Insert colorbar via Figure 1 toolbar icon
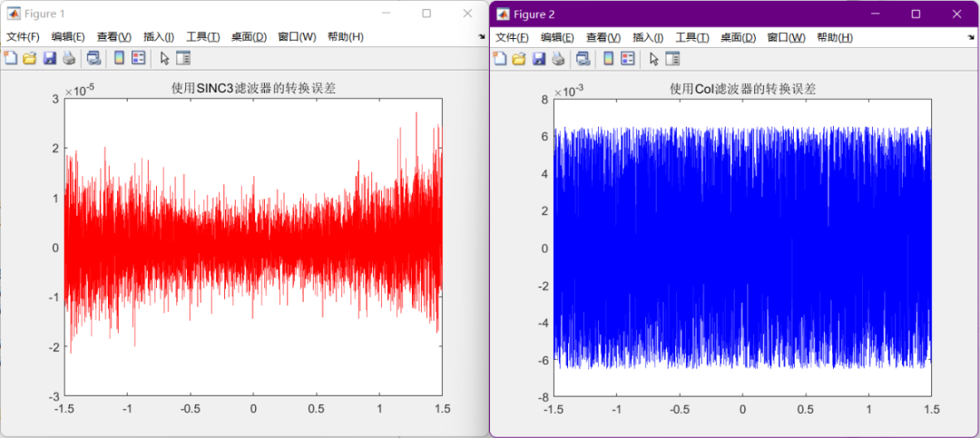Viewport: 980px width, 438px height. click(119, 59)
